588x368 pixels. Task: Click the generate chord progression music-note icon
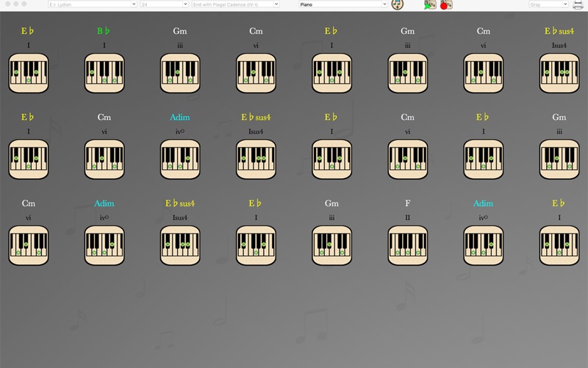(x=397, y=4)
